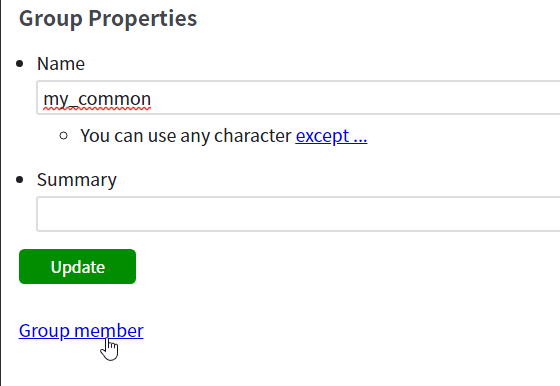Click the word "Properties" in the heading
Screen dimensions: 560x386
(x=143, y=18)
